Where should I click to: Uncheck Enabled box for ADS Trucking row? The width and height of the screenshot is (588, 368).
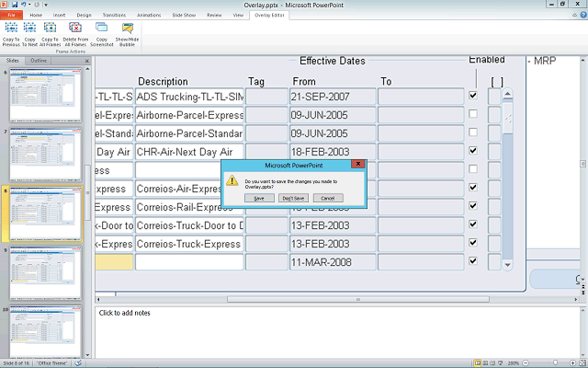coord(472,96)
